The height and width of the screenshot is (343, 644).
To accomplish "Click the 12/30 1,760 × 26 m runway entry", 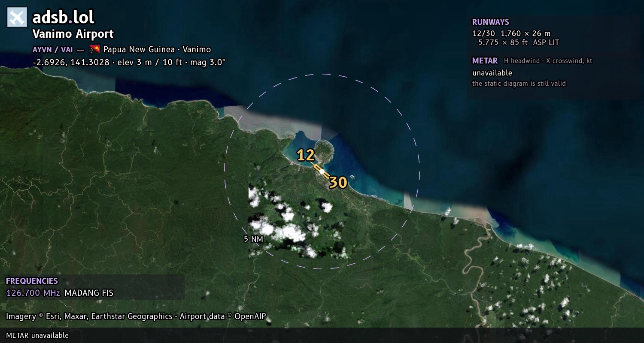I will (x=511, y=33).
